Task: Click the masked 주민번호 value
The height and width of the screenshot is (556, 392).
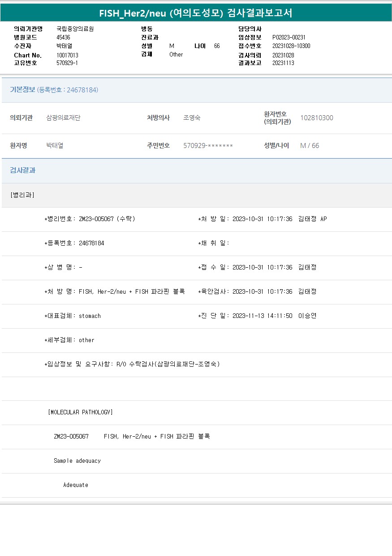Action: pos(208,146)
